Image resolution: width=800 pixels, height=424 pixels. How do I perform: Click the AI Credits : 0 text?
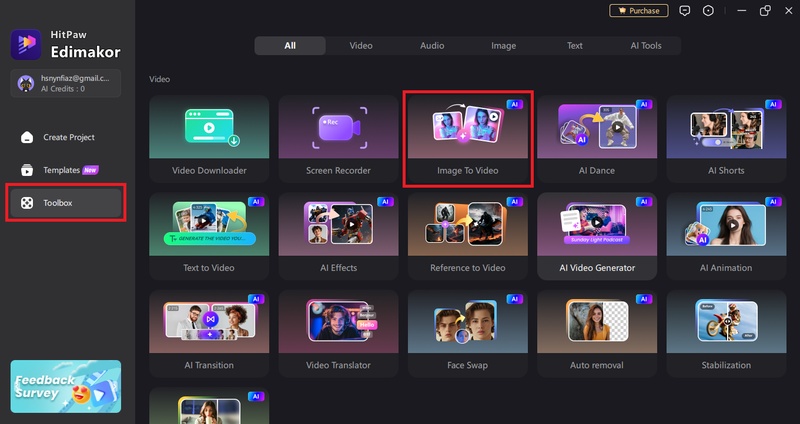pyautogui.click(x=63, y=89)
